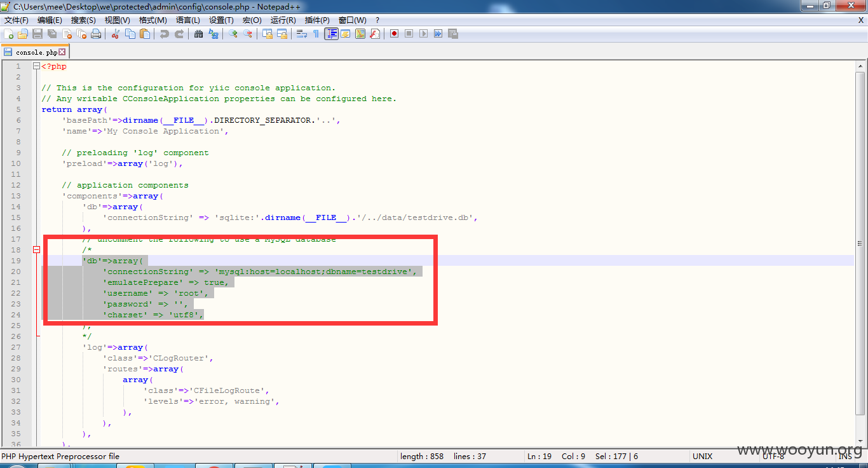Zoom in using the magnifier plus icon
Screen dimensions: 868x468
pos(233,34)
